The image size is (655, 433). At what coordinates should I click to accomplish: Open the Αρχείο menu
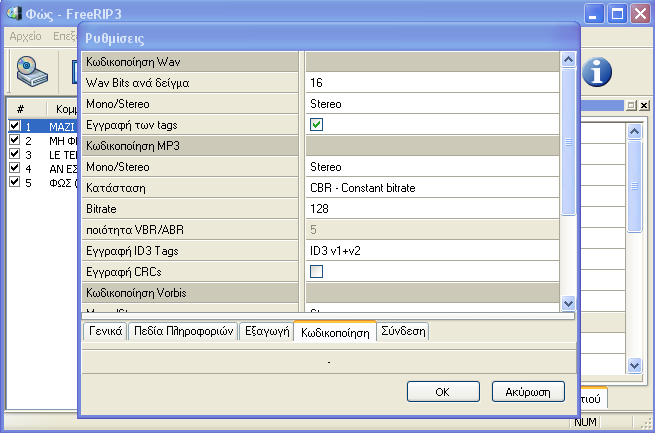[26, 36]
